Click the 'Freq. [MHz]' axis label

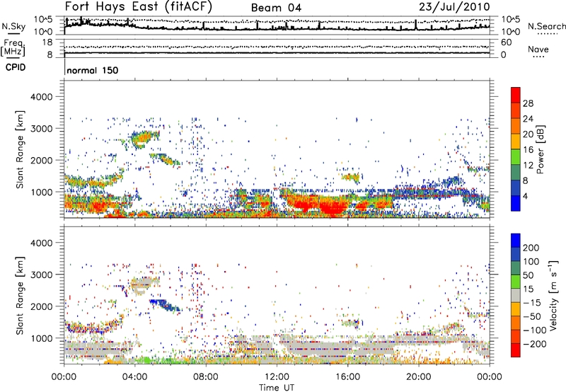pos(13,48)
